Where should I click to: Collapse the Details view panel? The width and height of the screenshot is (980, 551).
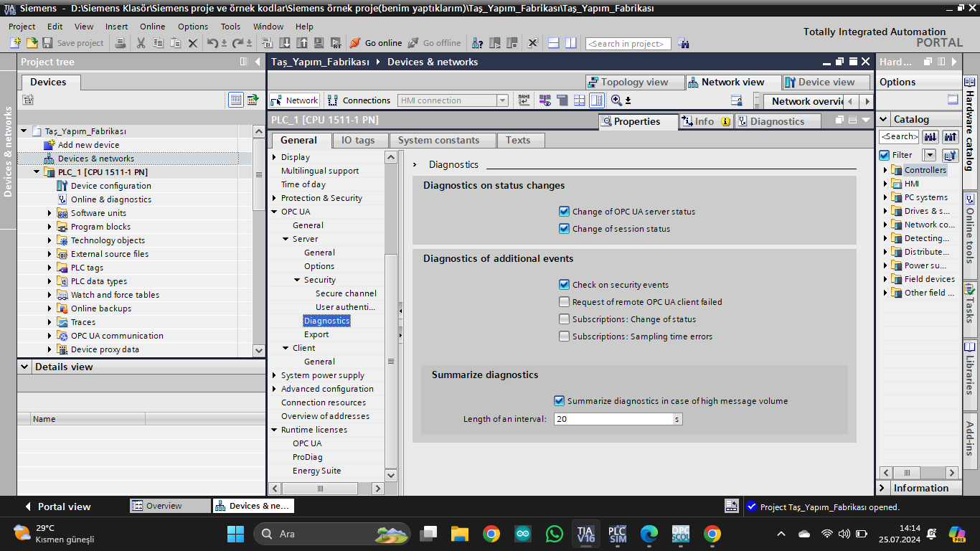(26, 367)
